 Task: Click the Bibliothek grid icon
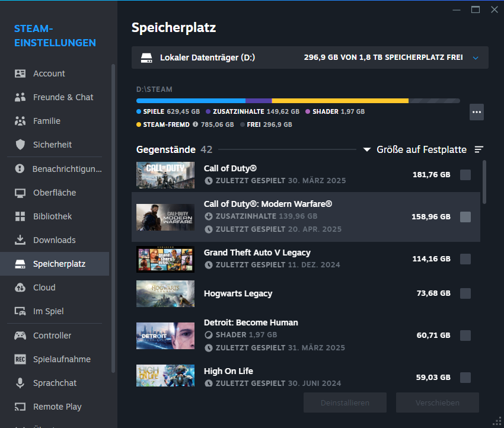click(20, 216)
